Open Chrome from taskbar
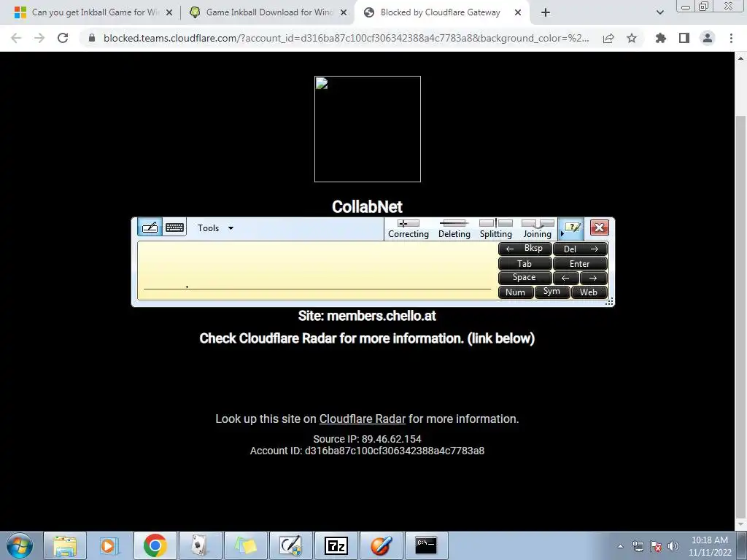The image size is (747, 560). pos(155,545)
